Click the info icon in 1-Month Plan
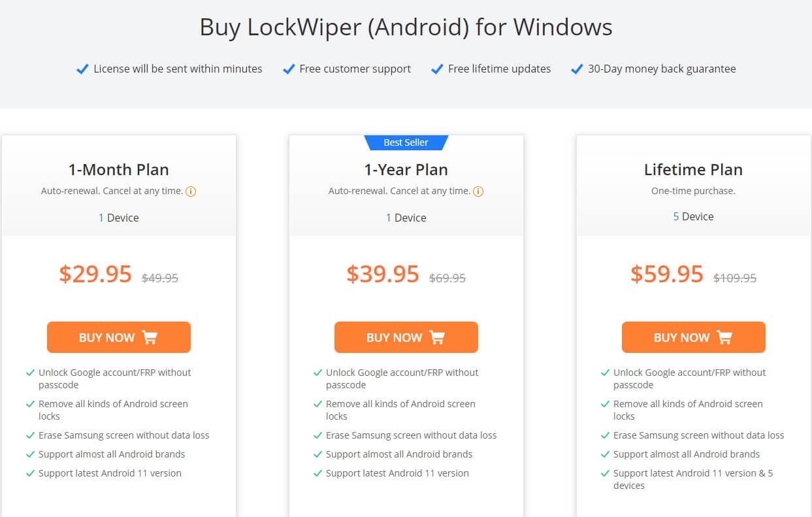The width and height of the screenshot is (812, 517). pyautogui.click(x=191, y=192)
